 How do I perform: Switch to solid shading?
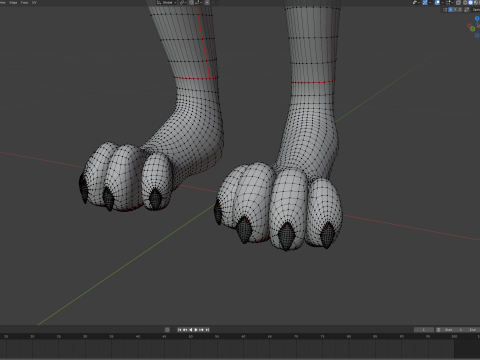tap(470, 2)
